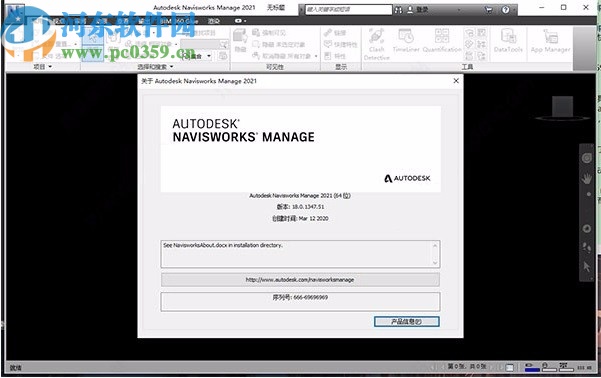Screen dimensions: 601x378
Task: Open the 输出 ribbon tab
Action: coord(145,21)
